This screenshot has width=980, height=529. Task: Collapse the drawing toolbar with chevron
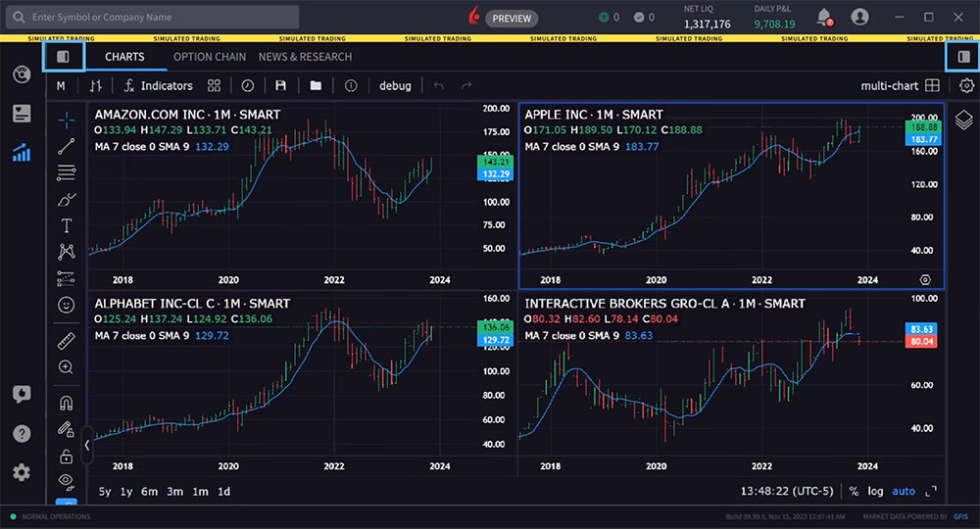coord(86,445)
